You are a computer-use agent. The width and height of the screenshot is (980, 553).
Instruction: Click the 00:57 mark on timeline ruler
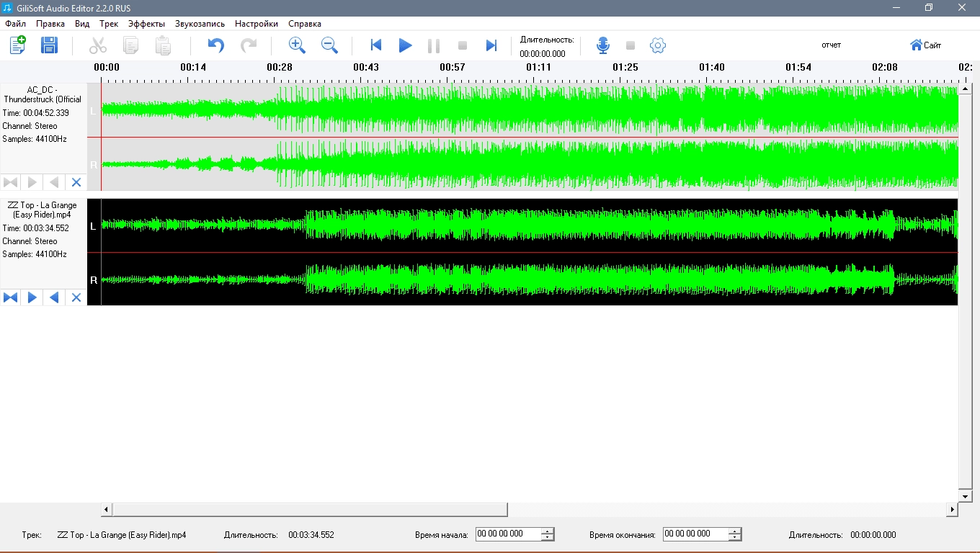point(453,67)
